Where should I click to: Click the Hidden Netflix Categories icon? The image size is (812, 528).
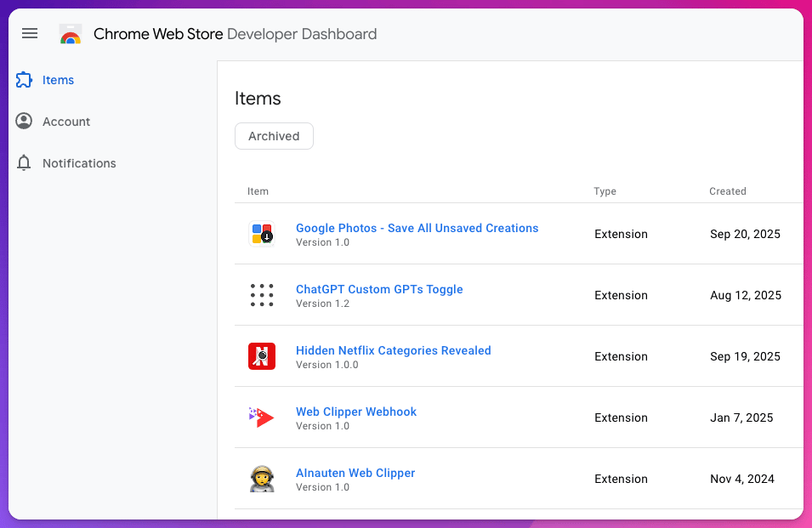262,356
